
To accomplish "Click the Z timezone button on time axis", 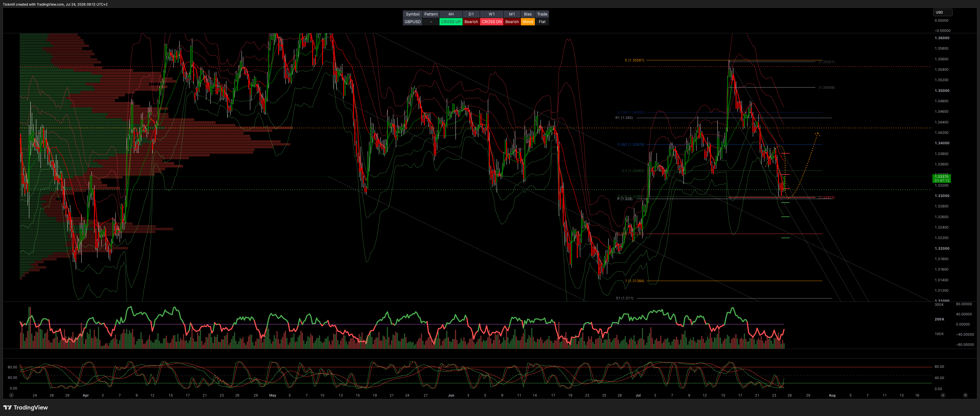I will 12,395.
